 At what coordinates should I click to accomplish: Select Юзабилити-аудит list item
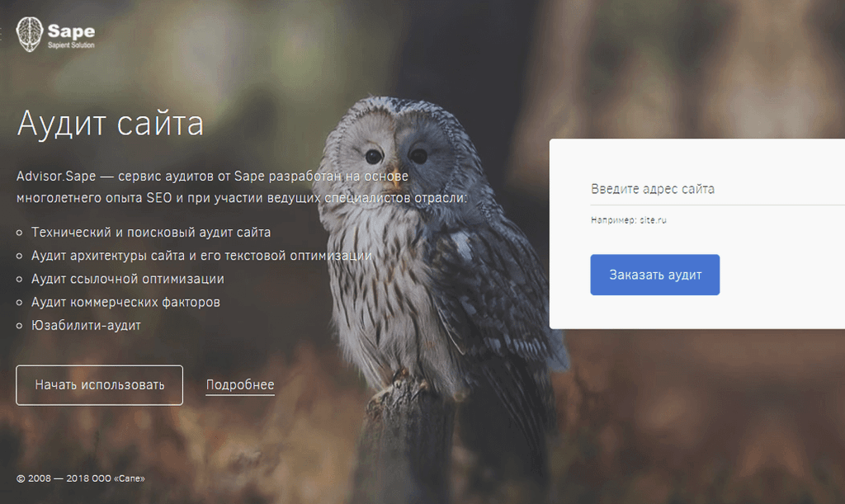pyautogui.click(x=86, y=325)
